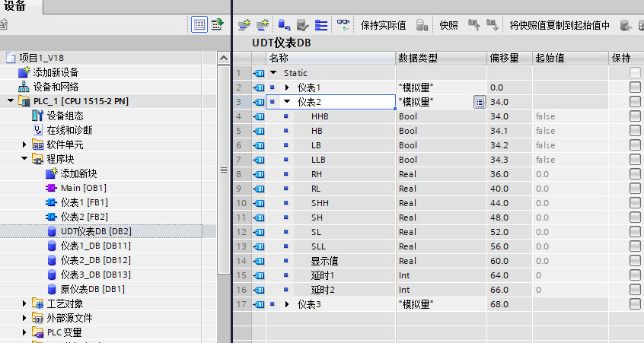Click 保持实际值 button
Viewport: 644px width, 343px height.
pyautogui.click(x=384, y=25)
